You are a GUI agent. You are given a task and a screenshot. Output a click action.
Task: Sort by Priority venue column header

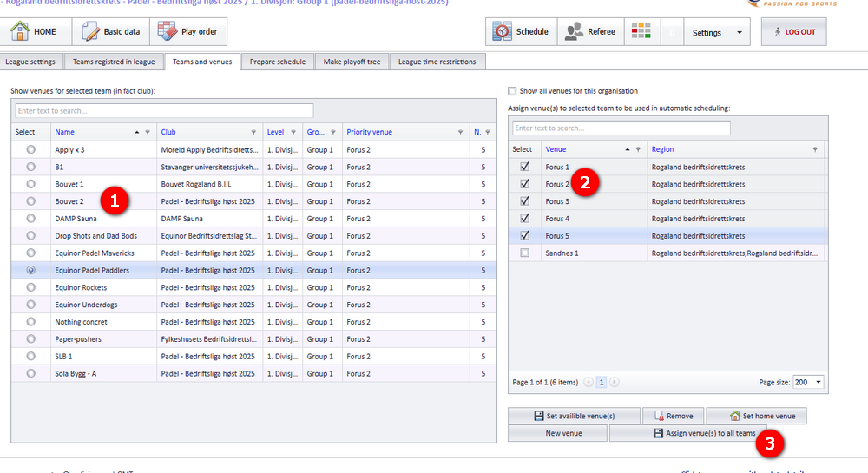(369, 132)
